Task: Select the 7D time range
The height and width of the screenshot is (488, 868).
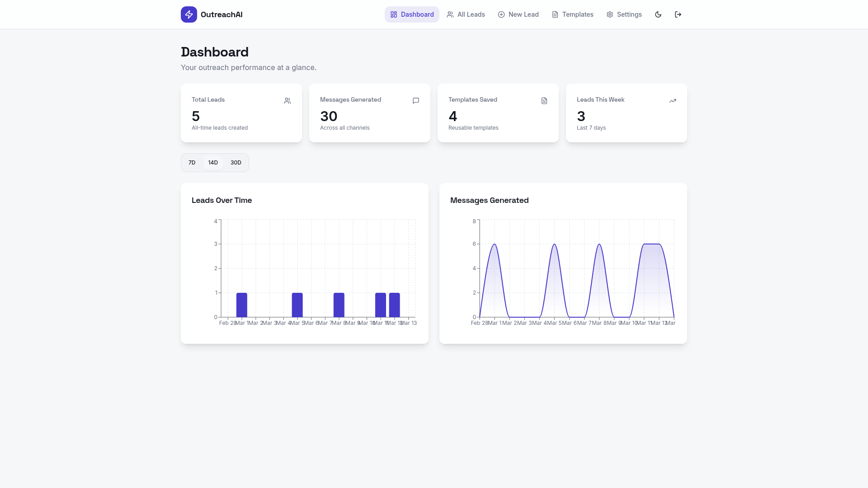Action: (192, 163)
